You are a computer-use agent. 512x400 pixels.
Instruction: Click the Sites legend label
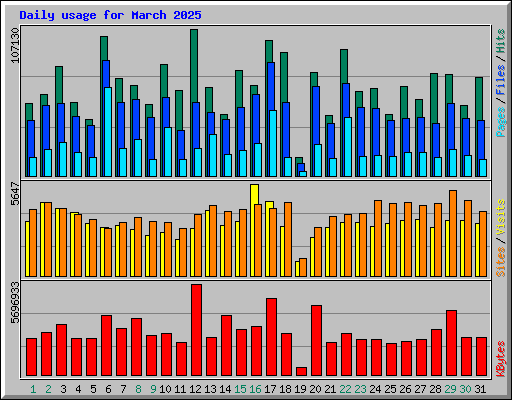tap(500, 262)
